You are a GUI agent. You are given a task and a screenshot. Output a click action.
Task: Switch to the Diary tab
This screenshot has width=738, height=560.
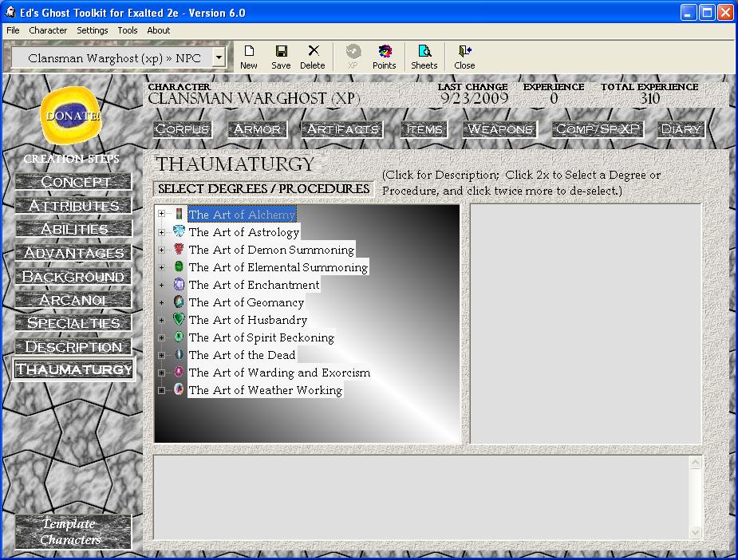[x=681, y=129]
